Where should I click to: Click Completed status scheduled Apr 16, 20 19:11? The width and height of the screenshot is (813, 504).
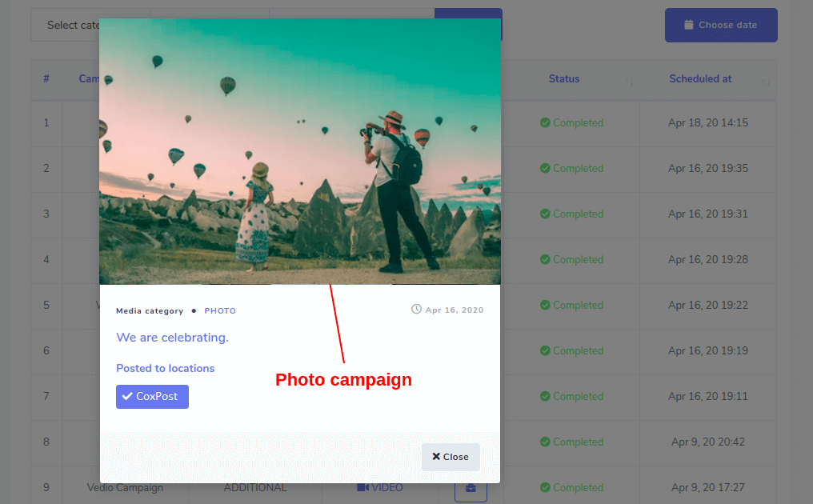pyautogui.click(x=571, y=397)
